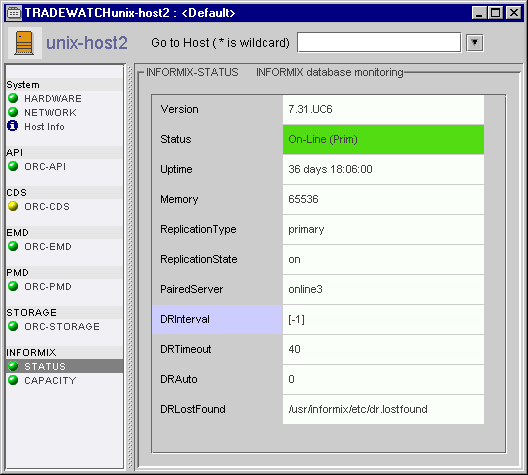
Task: Click the green status dot beside CAPACITY
Action: point(13,380)
